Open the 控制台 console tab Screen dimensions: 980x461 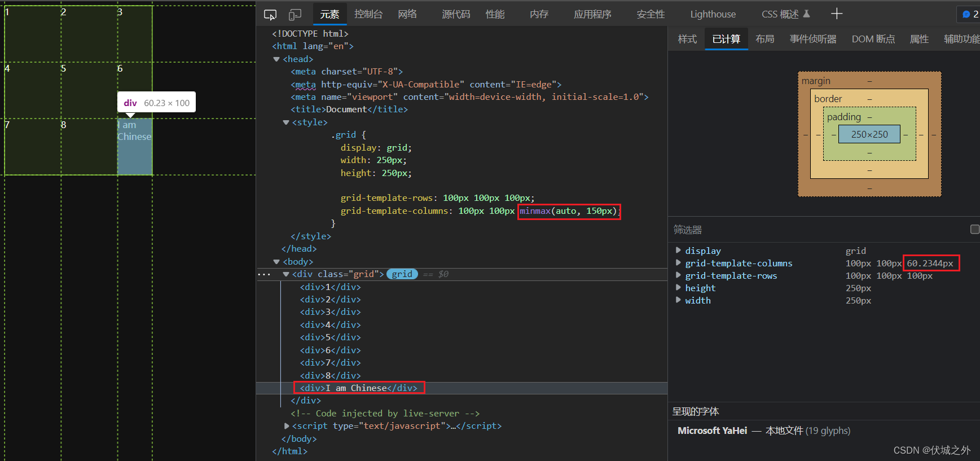[368, 14]
